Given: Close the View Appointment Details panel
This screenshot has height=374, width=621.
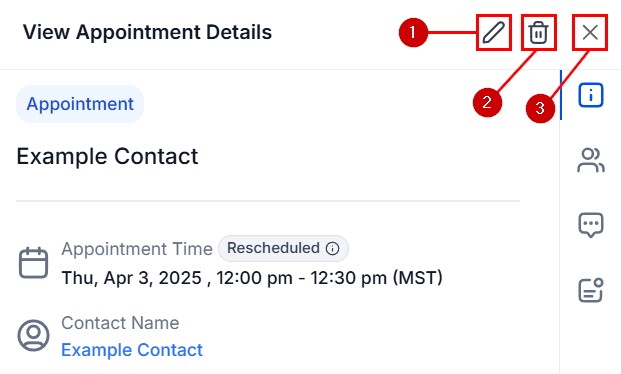Looking at the screenshot, I should tap(590, 32).
